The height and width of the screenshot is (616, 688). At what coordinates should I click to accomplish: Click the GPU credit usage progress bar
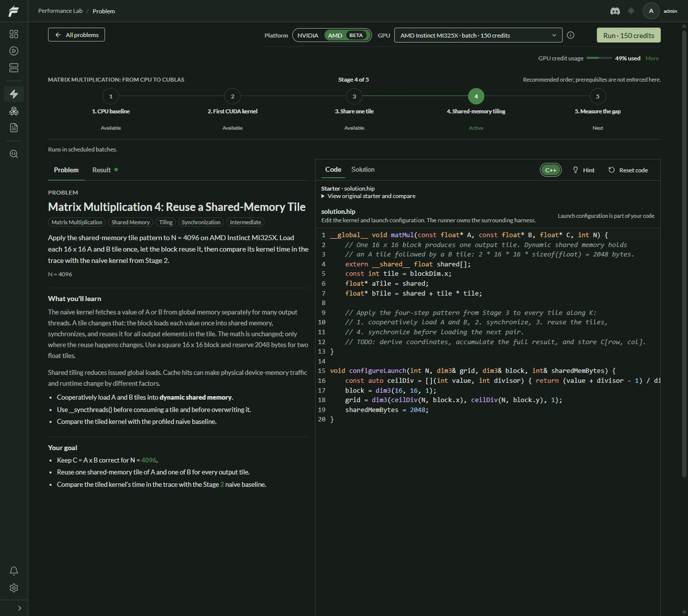[599, 58]
